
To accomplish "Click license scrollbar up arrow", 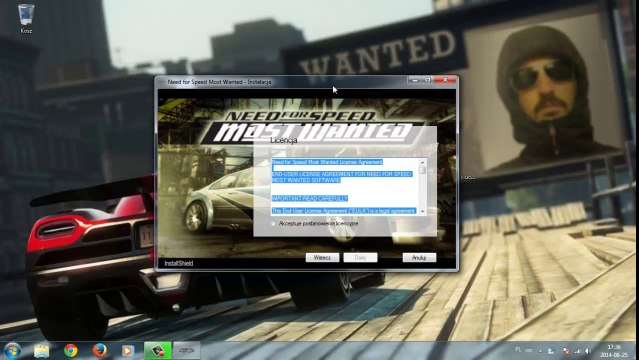I will pos(422,162).
